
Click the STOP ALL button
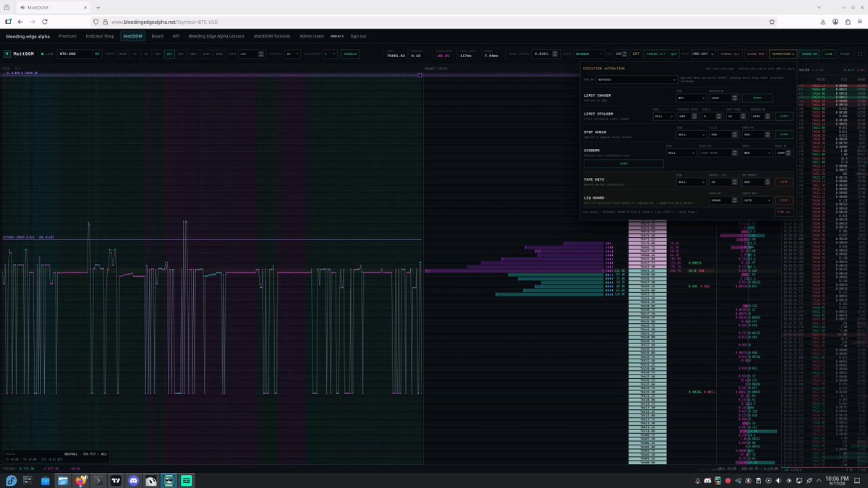coord(783,212)
